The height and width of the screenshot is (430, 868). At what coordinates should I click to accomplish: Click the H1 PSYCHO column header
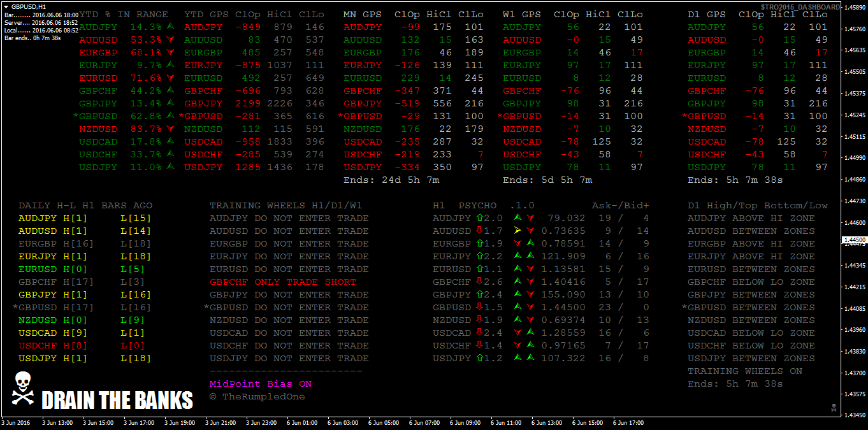(465, 206)
